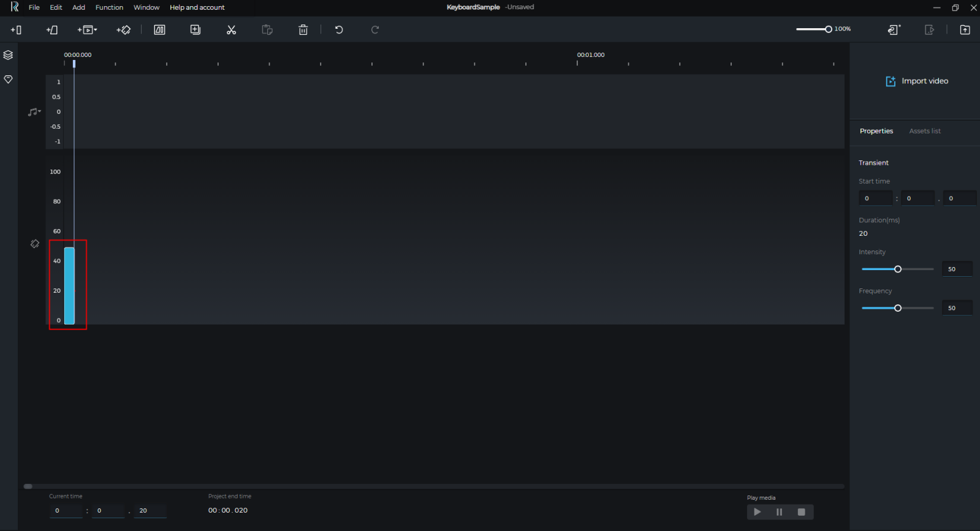Click the connect device icon
The height and width of the screenshot is (531, 980).
894,30
